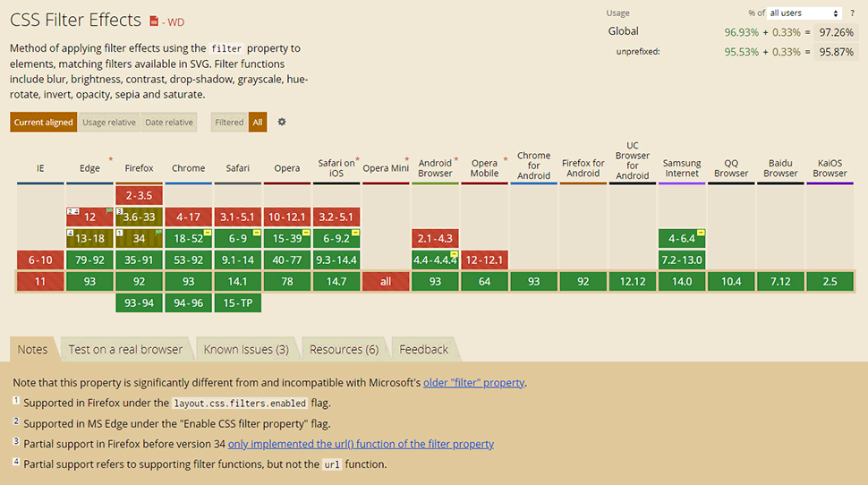This screenshot has width=868, height=485.
Task: Click the IE column header
Action: pyautogui.click(x=40, y=167)
